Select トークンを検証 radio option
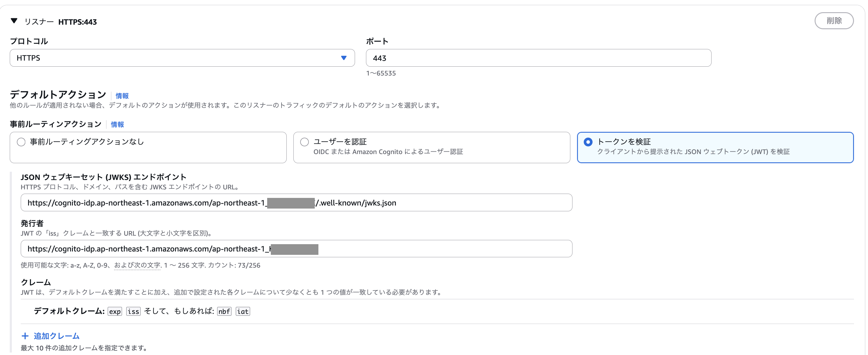Viewport: 868px width, 355px height. (x=588, y=142)
